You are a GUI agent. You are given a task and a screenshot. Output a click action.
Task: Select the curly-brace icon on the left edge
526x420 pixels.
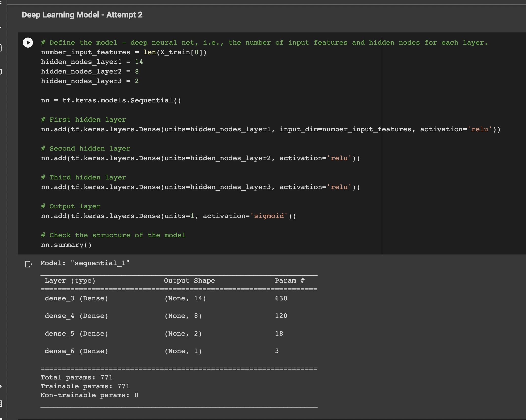(1, 47)
